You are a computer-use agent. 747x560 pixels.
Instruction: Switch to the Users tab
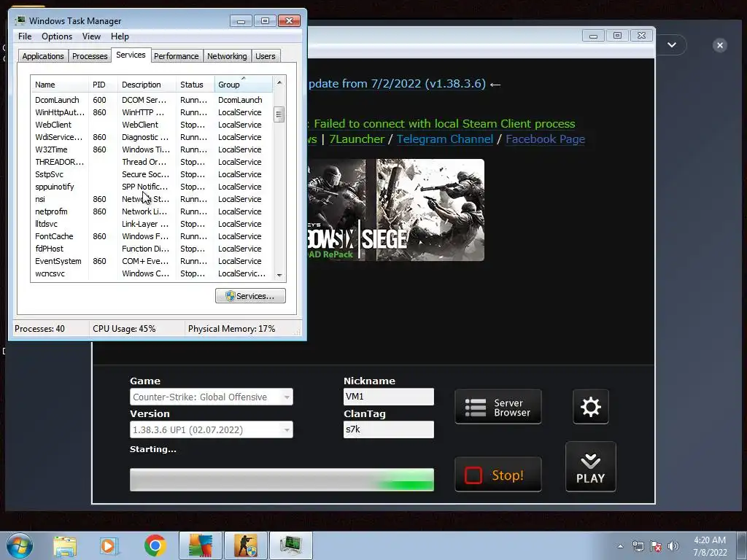(265, 56)
